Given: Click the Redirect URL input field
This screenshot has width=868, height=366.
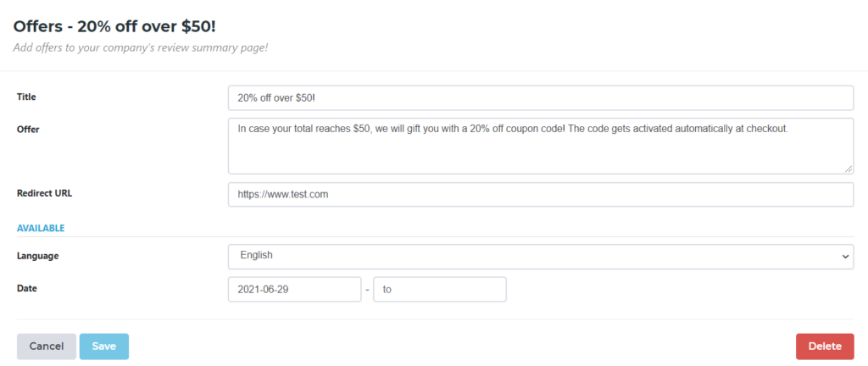Looking at the screenshot, I should click(x=540, y=194).
